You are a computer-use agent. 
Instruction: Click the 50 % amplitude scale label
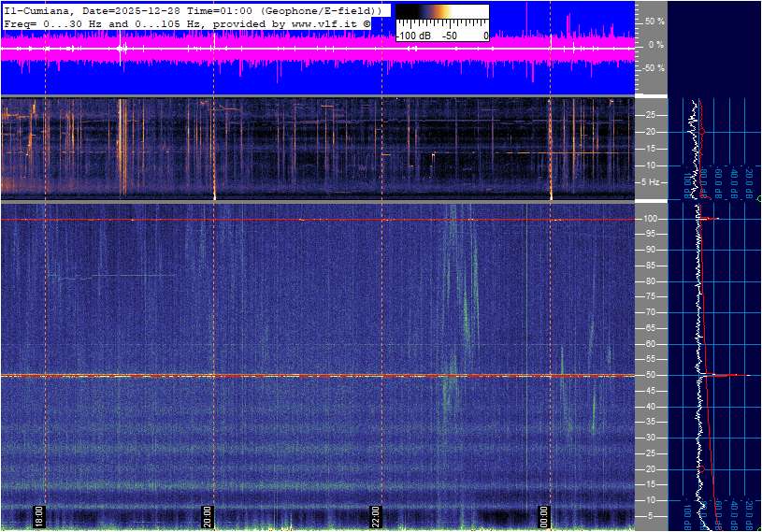(x=654, y=21)
